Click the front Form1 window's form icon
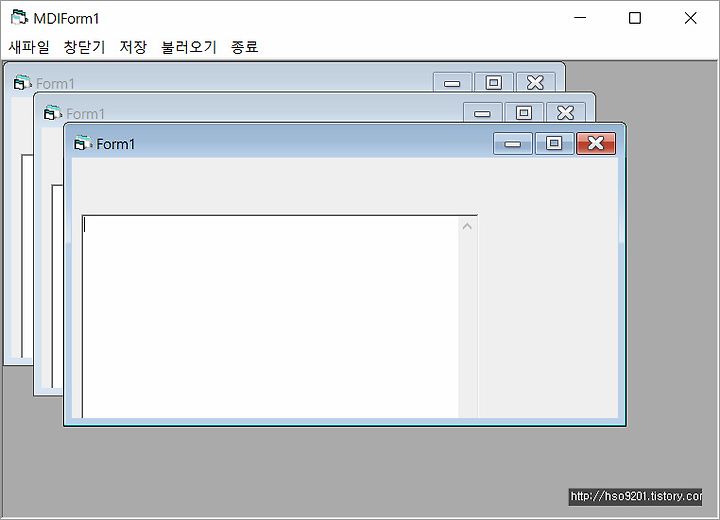720x520 pixels. (82, 143)
